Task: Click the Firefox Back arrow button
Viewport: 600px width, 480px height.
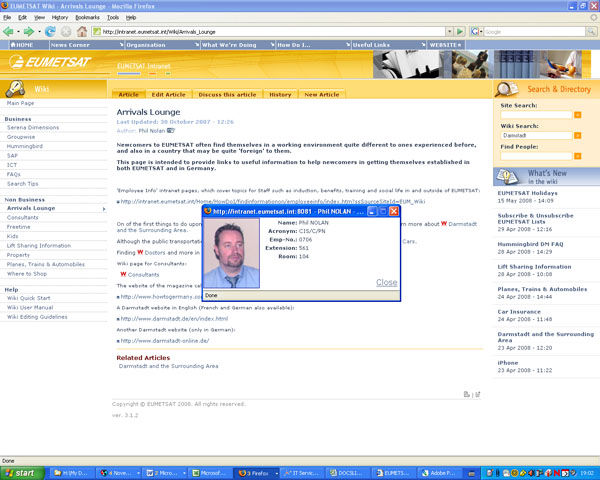Action: (8, 31)
